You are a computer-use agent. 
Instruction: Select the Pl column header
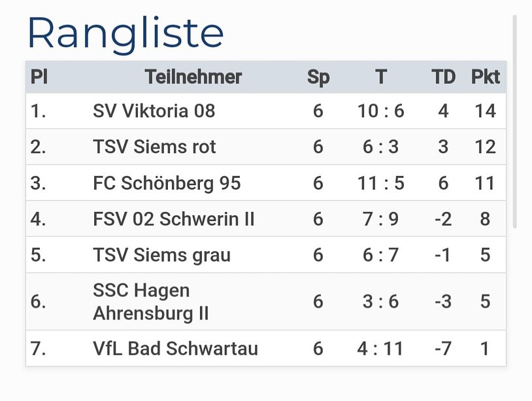click(x=39, y=77)
